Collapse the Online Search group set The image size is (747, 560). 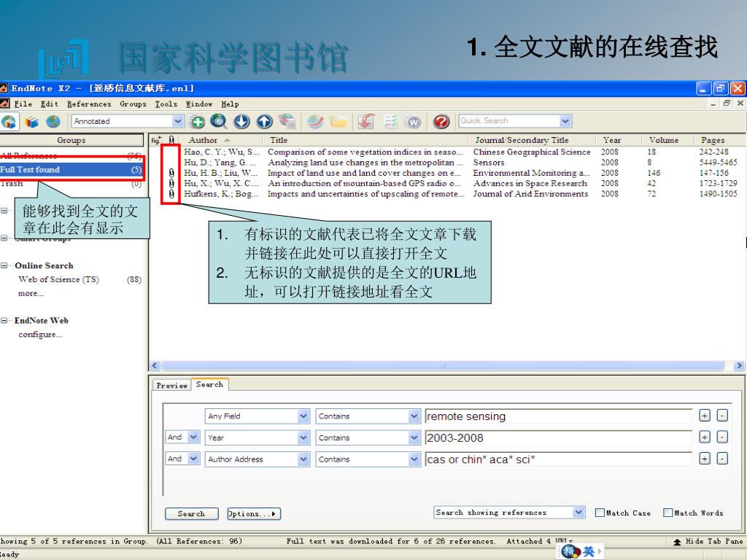(x=4, y=265)
